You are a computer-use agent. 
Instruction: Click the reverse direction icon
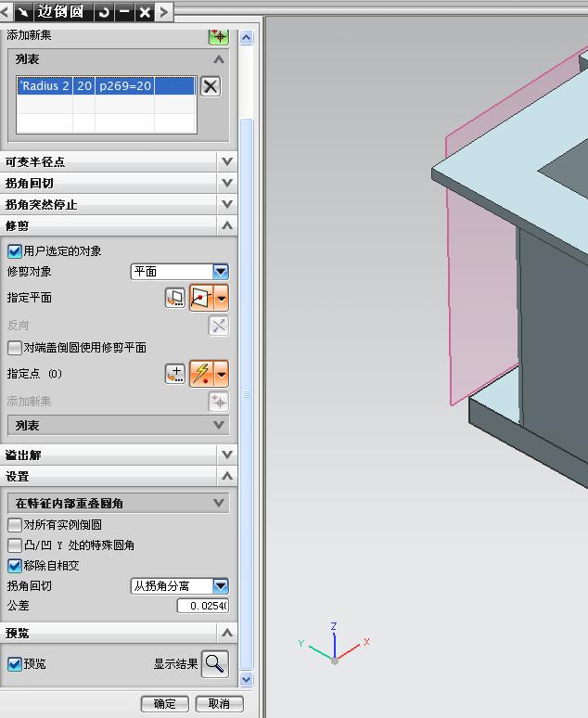[x=219, y=326]
